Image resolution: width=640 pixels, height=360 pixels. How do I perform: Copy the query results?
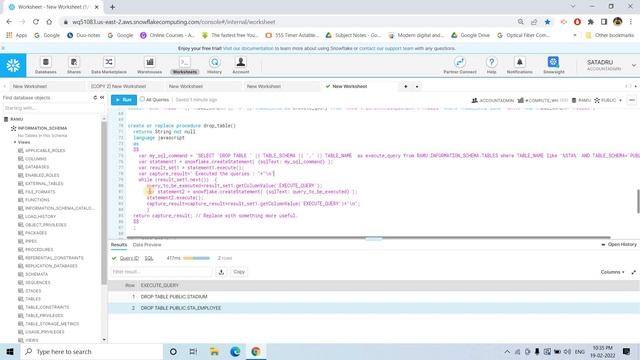point(239,272)
